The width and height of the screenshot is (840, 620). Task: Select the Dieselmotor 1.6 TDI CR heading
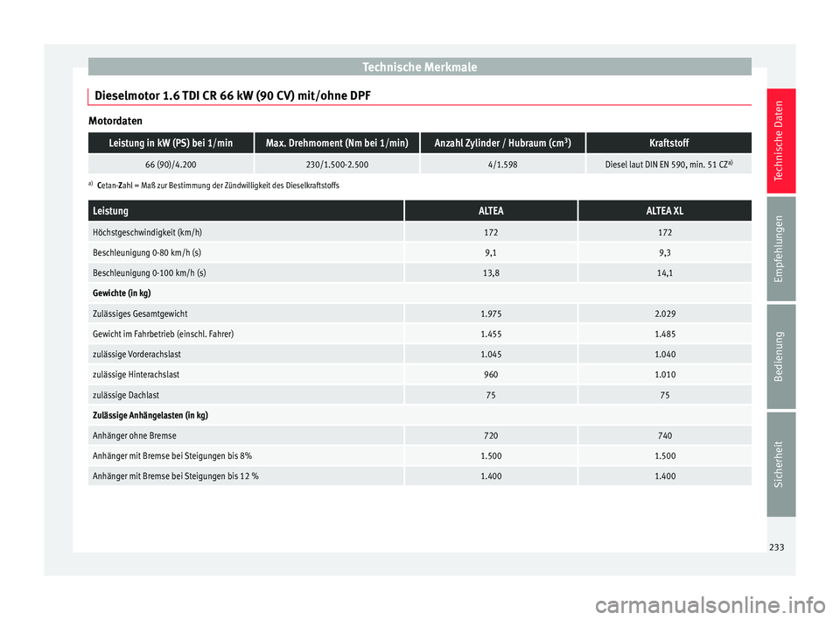[233, 96]
